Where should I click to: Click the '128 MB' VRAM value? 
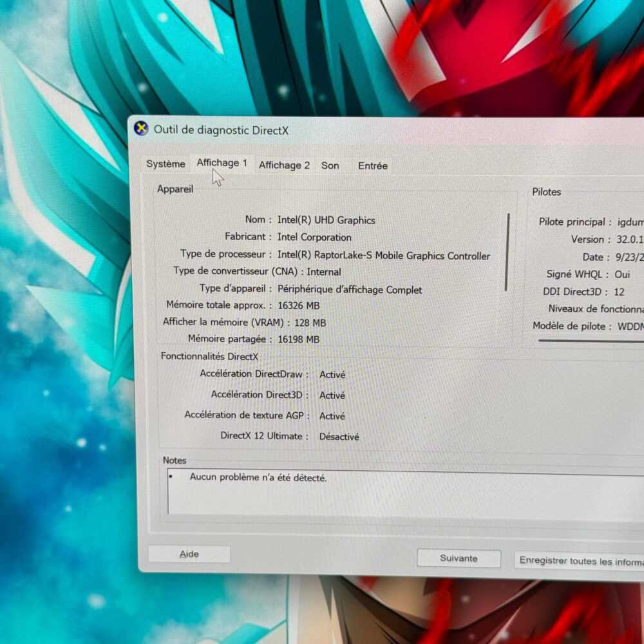[x=310, y=323]
